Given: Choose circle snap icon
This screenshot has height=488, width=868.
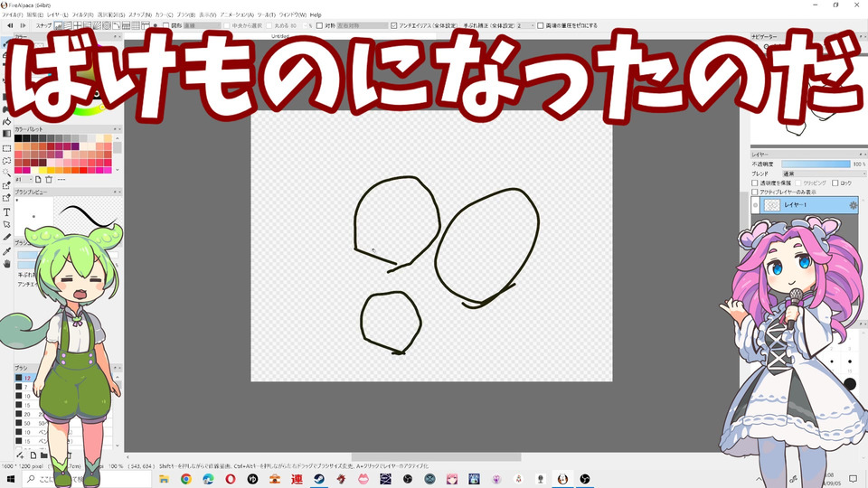Looking at the screenshot, I should point(107,25).
